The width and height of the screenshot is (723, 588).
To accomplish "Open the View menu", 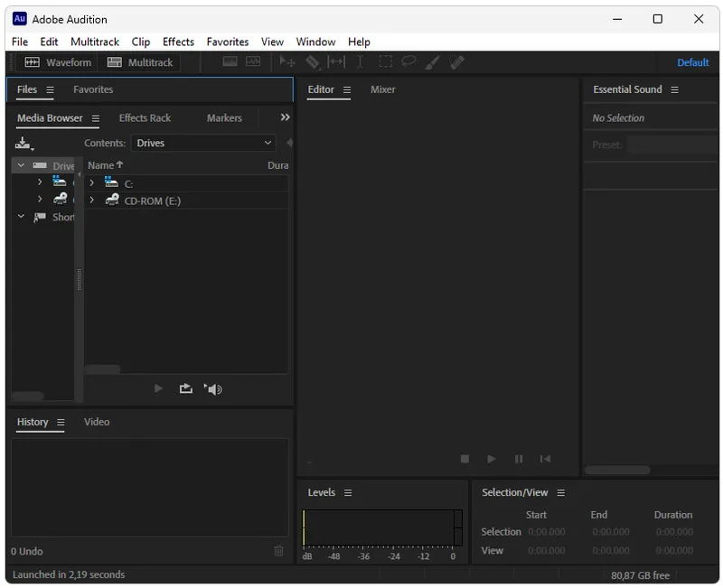I will [273, 42].
